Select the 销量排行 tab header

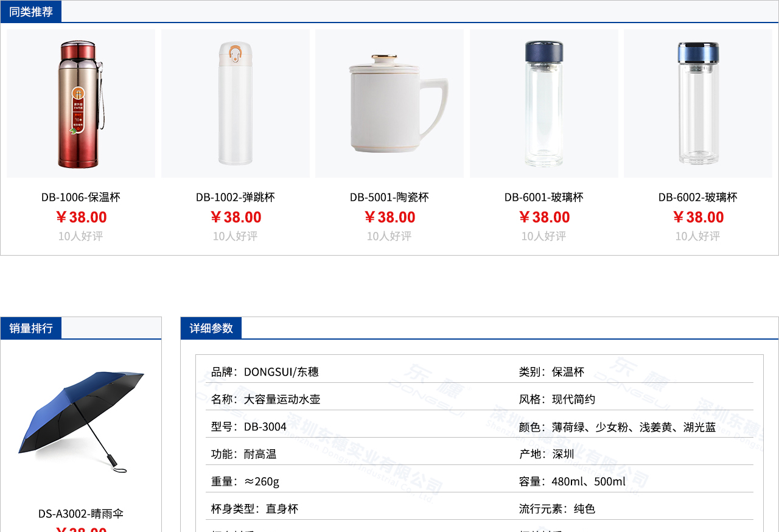coord(31,328)
